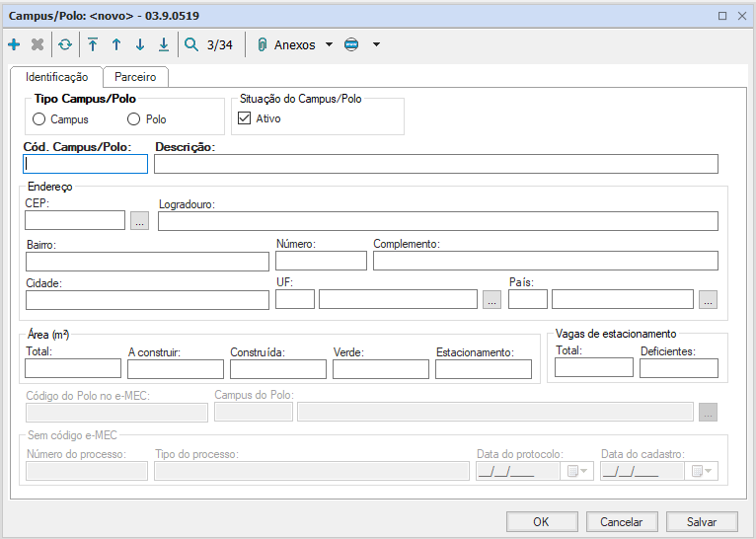
Task: Select the Identificação tab
Action: 56,77
